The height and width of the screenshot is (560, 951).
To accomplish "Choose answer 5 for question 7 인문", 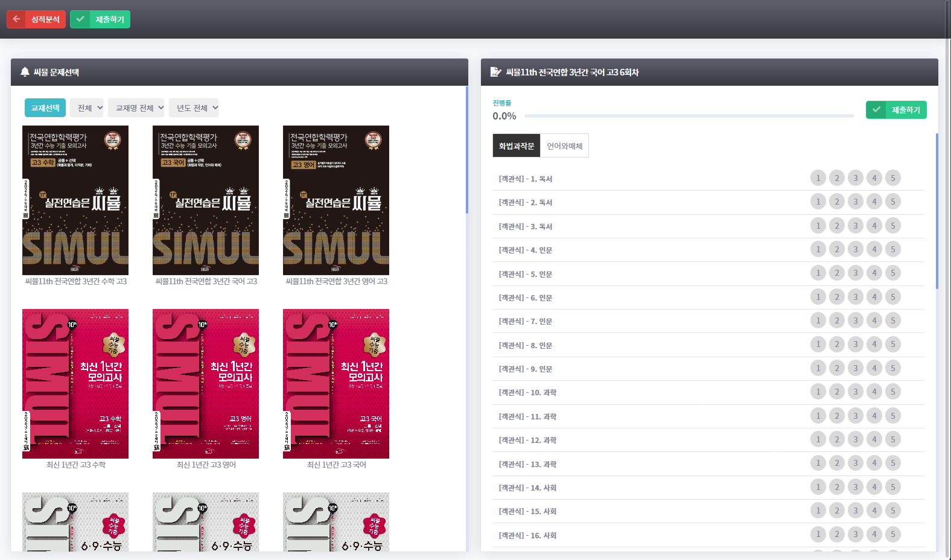I will point(893,320).
